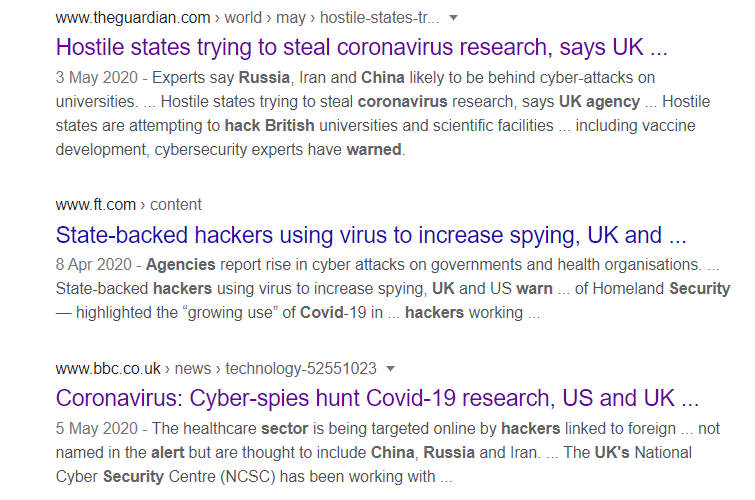Open the Guardian result dropdown arrow
The height and width of the screenshot is (500, 755).
(453, 18)
